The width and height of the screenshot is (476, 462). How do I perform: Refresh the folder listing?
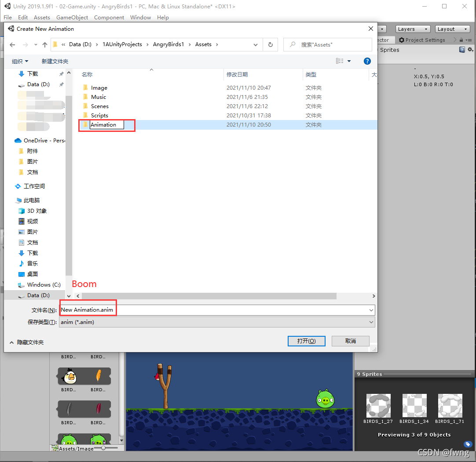click(271, 44)
